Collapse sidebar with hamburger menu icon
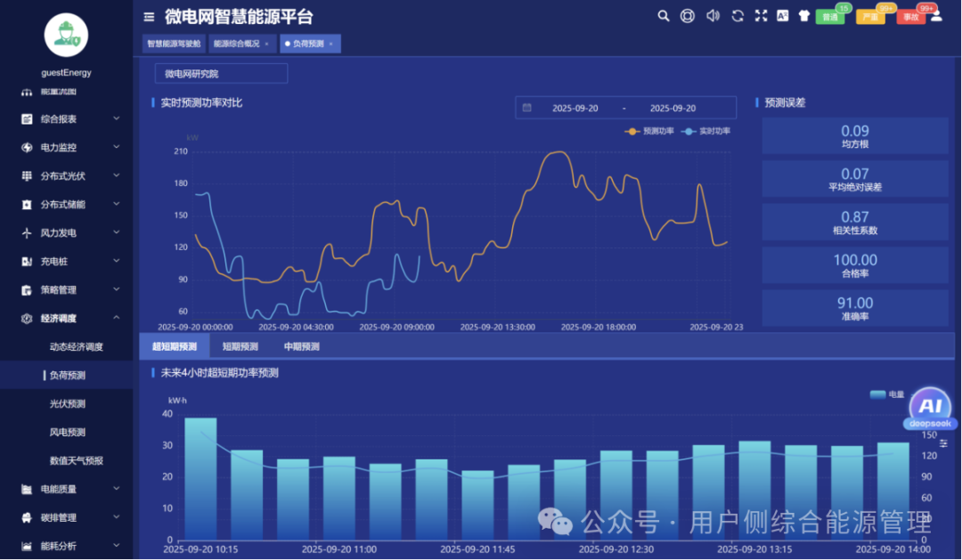 149,17
